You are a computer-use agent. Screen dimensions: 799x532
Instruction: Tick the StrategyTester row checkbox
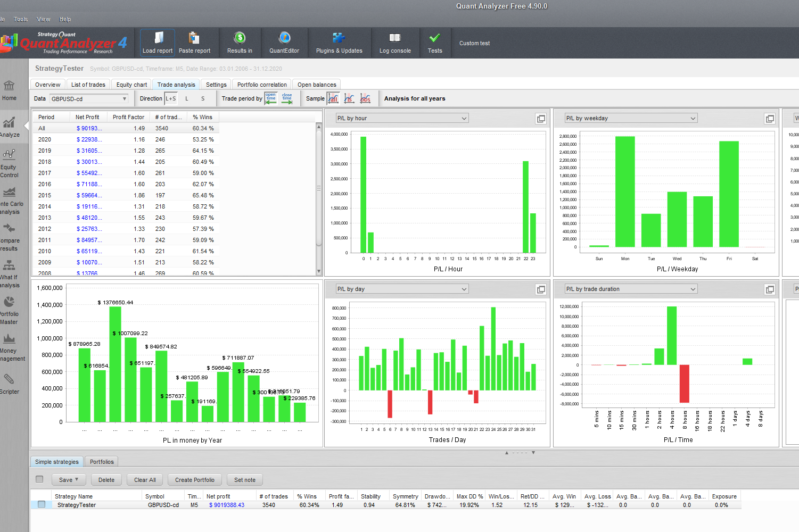coord(42,505)
